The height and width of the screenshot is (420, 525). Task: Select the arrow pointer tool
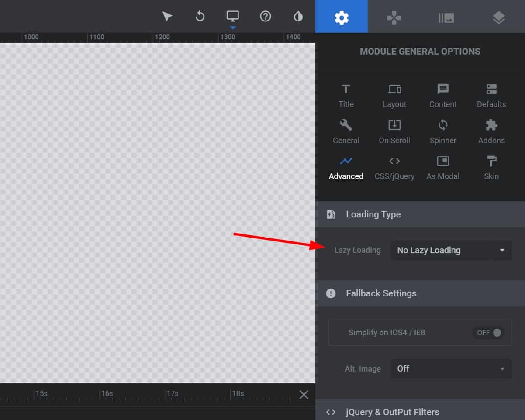point(167,17)
